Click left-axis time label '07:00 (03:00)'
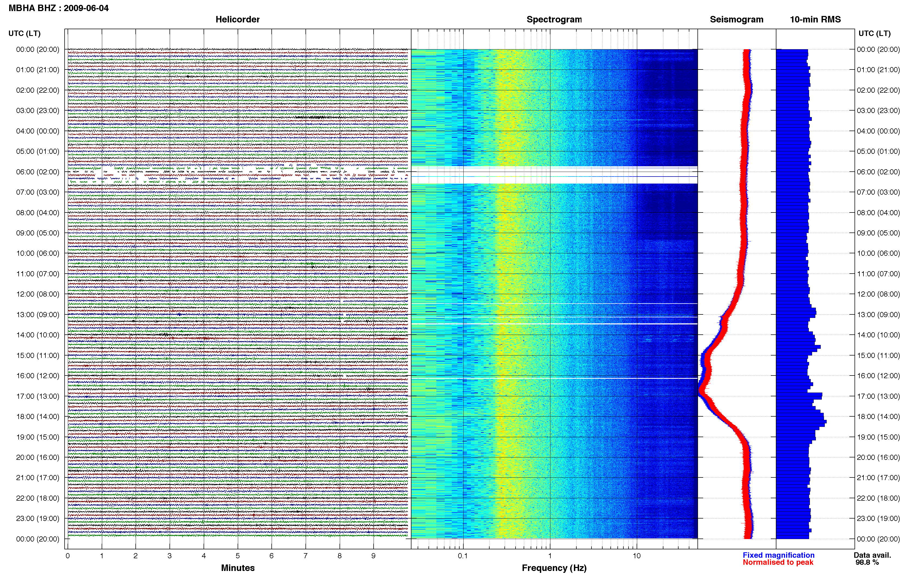Screen dimensions: 924x578 click(x=38, y=192)
